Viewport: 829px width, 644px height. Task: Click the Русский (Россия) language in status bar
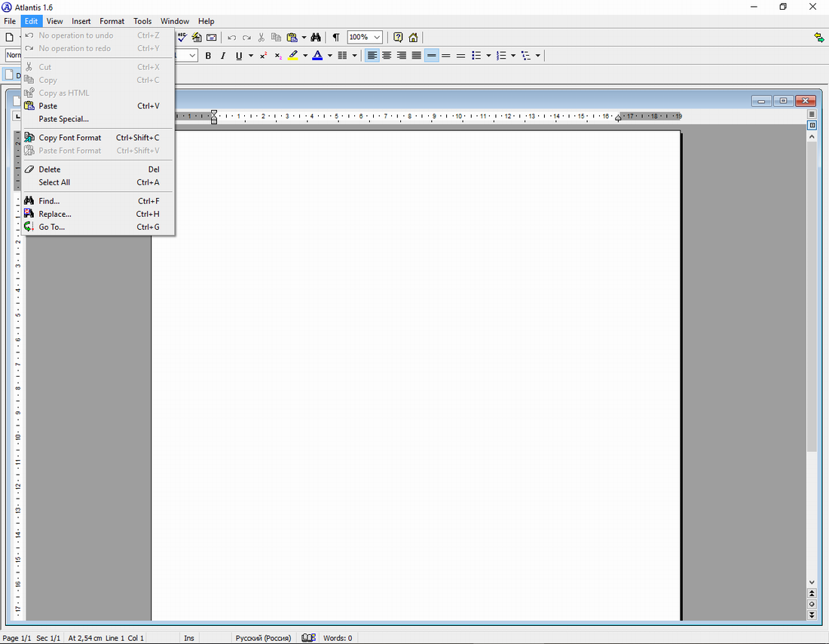pos(263,638)
